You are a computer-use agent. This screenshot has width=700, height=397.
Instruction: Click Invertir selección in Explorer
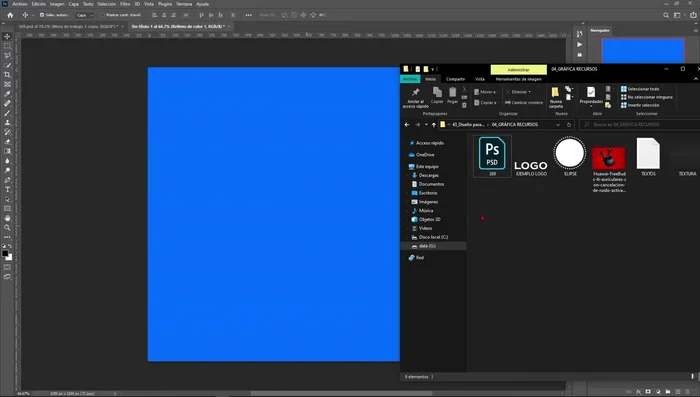[640, 105]
